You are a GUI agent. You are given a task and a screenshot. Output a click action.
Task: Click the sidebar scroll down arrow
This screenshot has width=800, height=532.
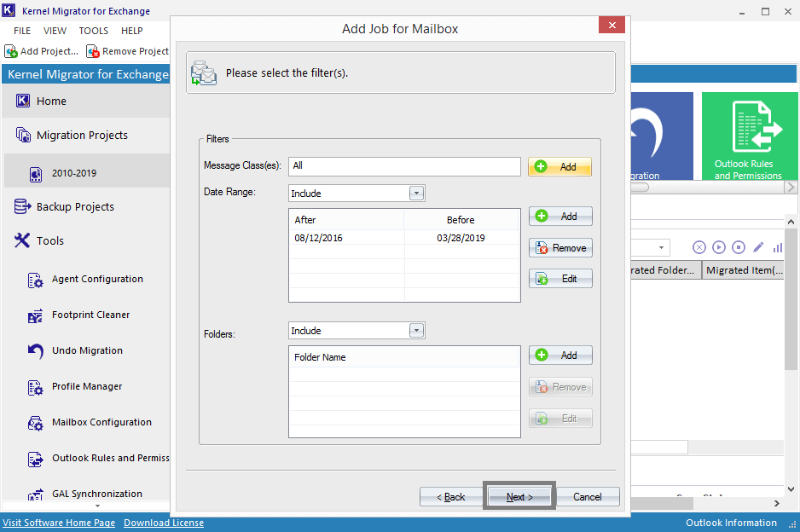tap(97, 506)
